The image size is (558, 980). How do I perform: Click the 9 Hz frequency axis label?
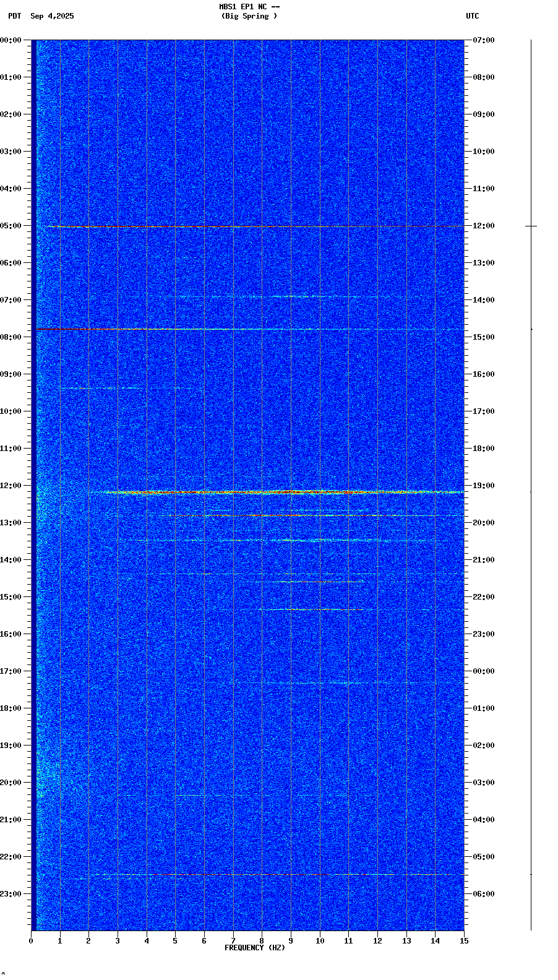(291, 941)
